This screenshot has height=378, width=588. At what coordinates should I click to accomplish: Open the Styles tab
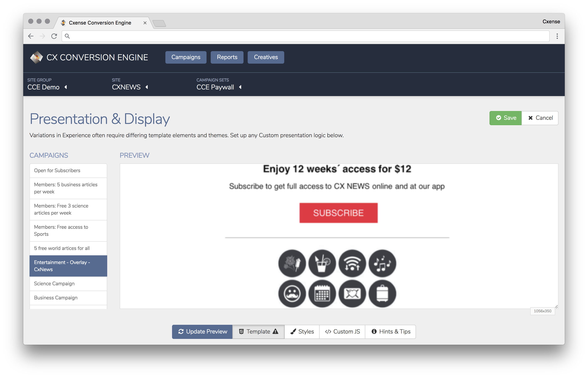[x=302, y=332]
